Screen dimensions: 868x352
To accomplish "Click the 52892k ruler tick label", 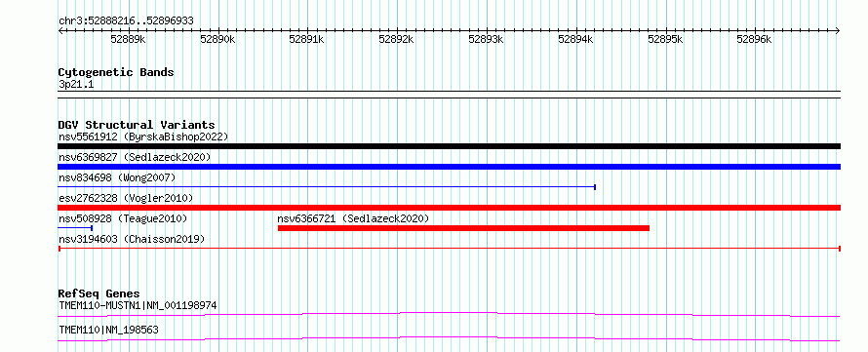I will [x=397, y=39].
